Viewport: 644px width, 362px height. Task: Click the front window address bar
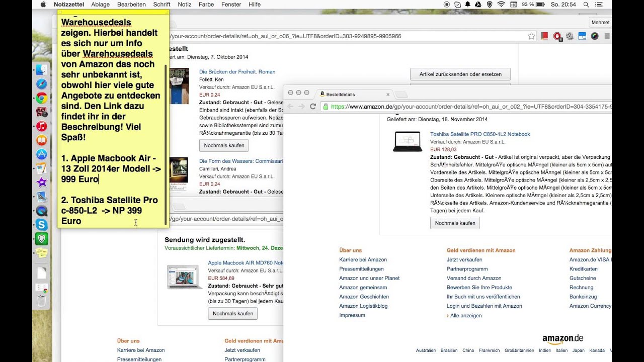tap(465, 107)
